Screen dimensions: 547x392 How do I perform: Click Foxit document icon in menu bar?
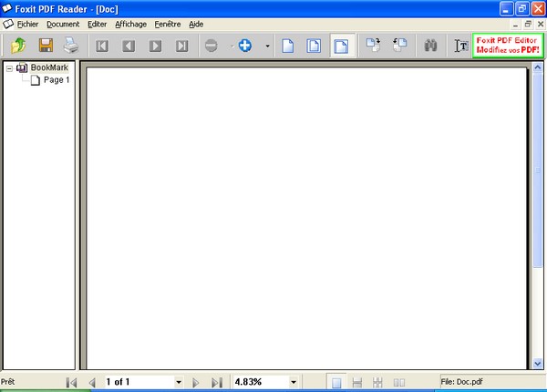(x=8, y=24)
